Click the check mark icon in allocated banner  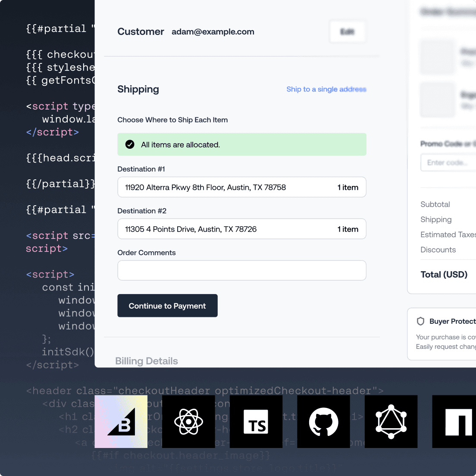click(130, 144)
